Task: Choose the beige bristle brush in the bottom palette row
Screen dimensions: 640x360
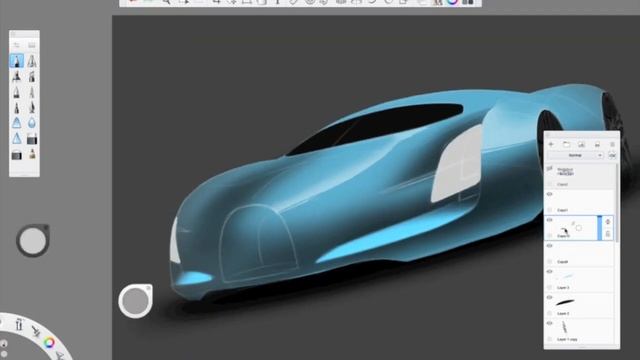Action: pyautogui.click(x=32, y=154)
